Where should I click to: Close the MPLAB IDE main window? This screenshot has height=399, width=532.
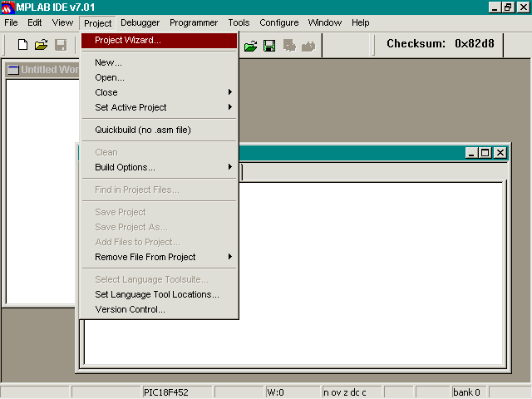point(523,7)
